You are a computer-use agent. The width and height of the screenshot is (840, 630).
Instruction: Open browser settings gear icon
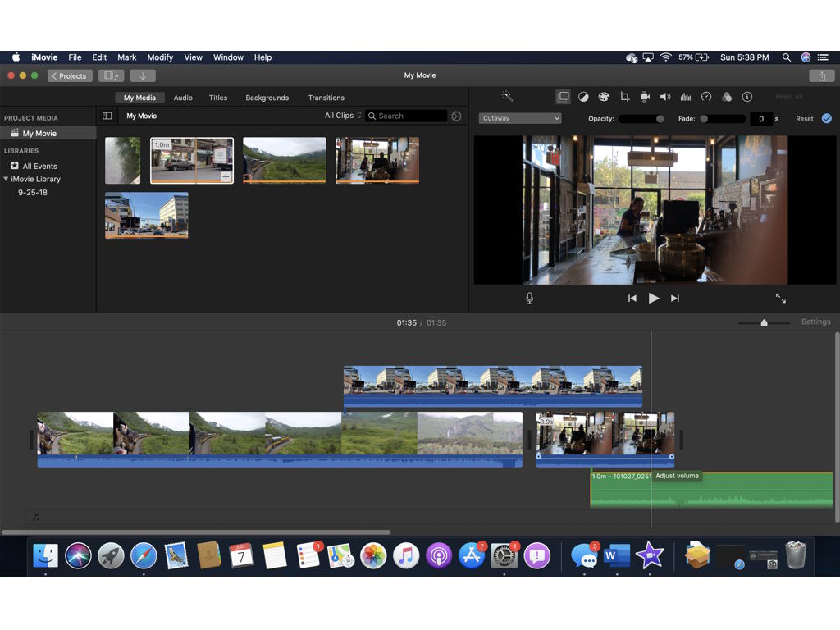pyautogui.click(x=456, y=116)
